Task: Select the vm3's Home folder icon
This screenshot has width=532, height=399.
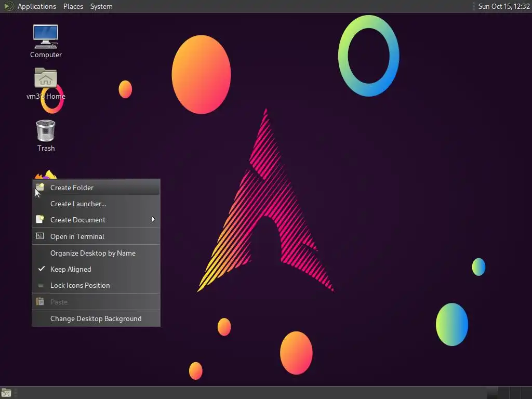Action: tap(46, 78)
